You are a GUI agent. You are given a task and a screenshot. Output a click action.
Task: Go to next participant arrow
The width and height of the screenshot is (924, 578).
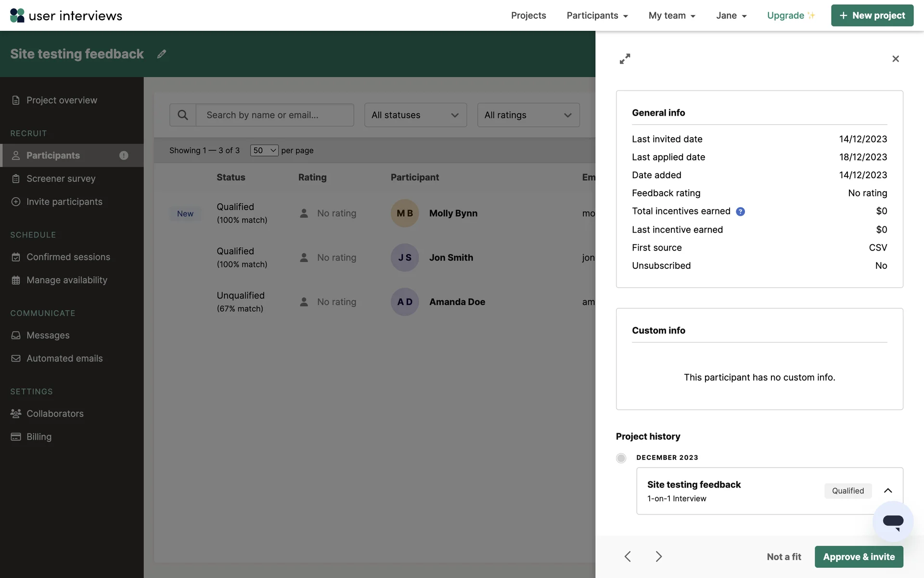tap(659, 557)
